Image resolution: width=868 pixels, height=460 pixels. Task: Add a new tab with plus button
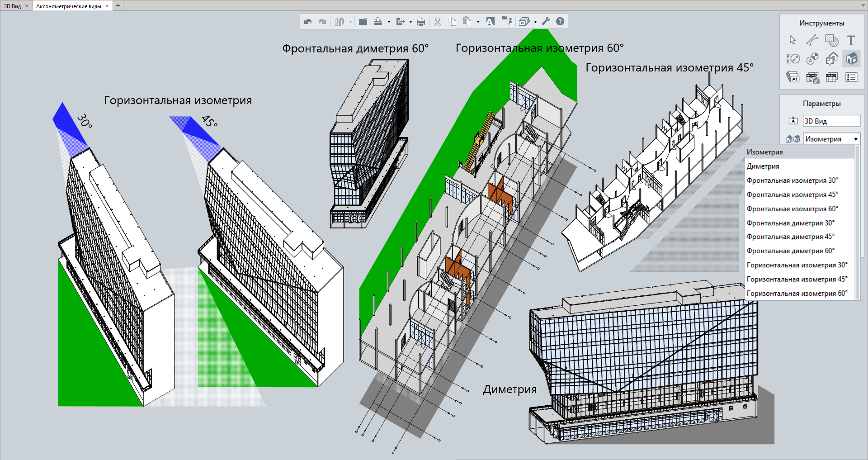pos(118,5)
